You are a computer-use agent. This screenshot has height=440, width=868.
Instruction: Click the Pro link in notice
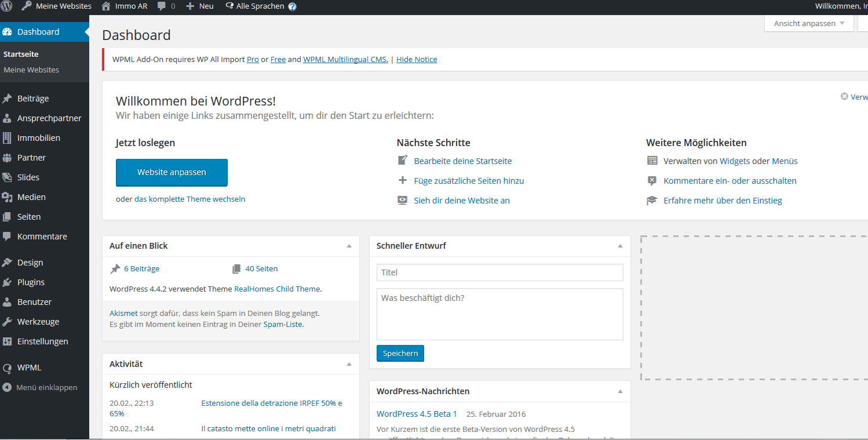tap(253, 60)
